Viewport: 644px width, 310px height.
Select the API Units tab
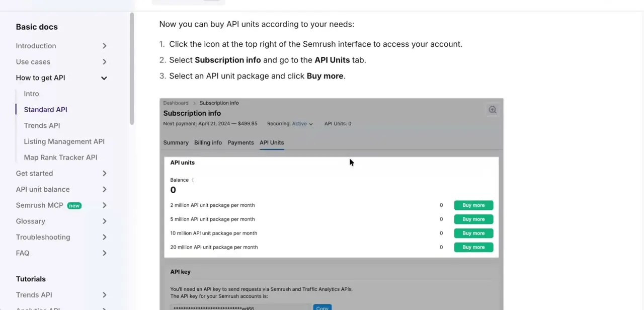[x=272, y=143]
